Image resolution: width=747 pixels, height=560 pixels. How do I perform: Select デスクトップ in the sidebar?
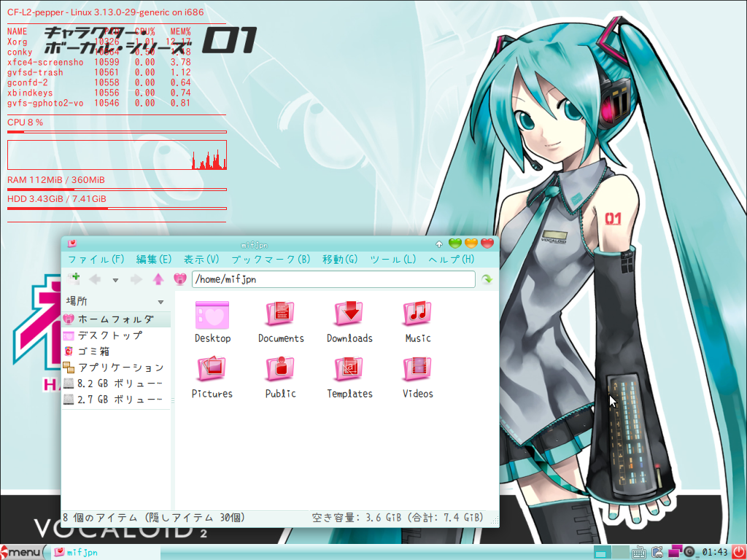tap(116, 335)
